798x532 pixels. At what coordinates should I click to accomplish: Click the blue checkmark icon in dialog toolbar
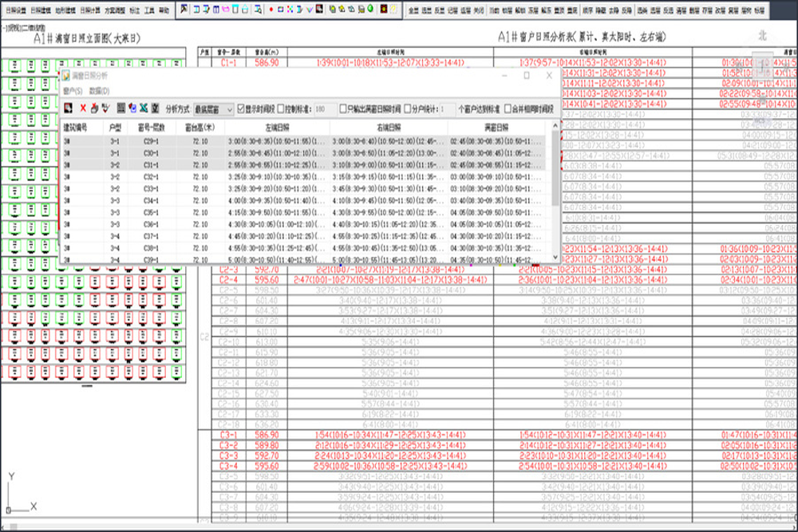[x=132, y=108]
